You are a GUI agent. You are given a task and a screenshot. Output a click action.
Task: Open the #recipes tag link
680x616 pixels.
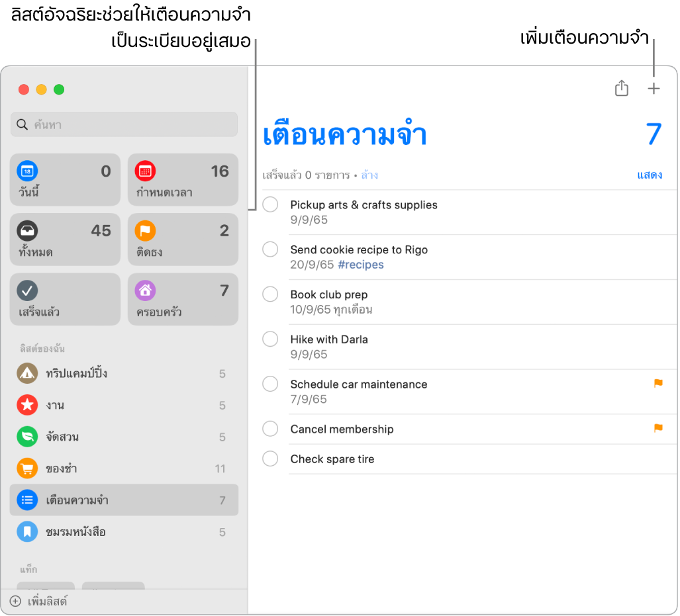[361, 264]
